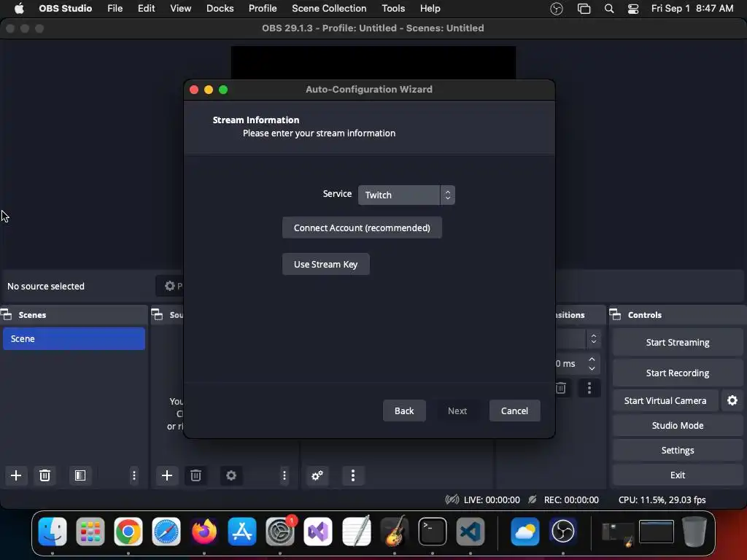Open the Help menu
Viewport: 747px width, 560px height.
tap(430, 9)
